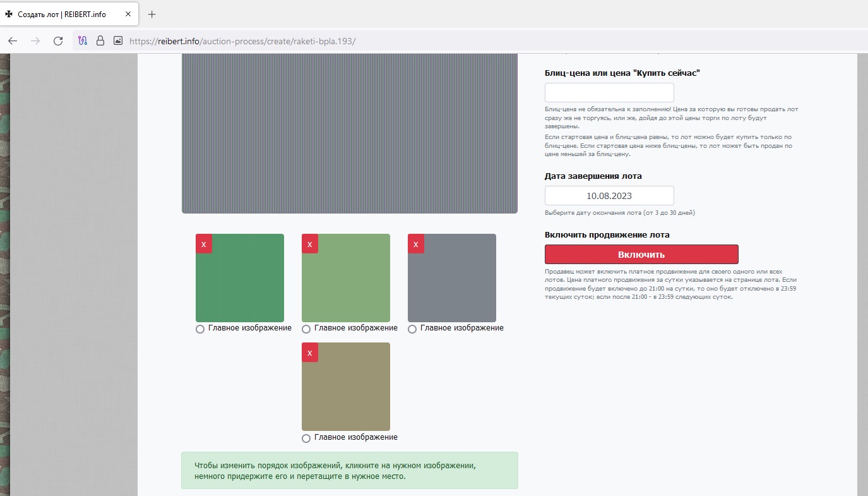Click the browser address bar URL
This screenshot has height=496, width=868.
[242, 41]
